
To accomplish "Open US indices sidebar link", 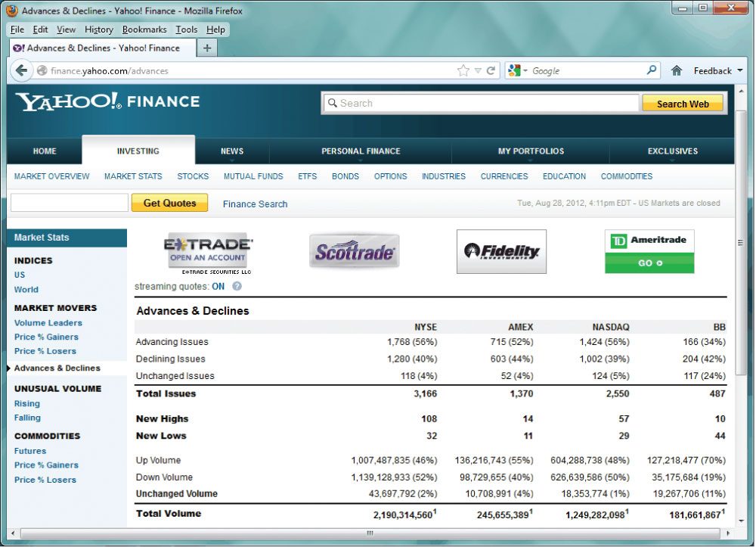I will point(20,275).
